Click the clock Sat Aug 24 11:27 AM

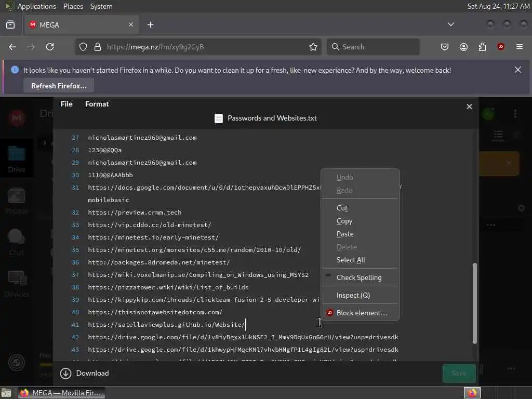coord(498,6)
